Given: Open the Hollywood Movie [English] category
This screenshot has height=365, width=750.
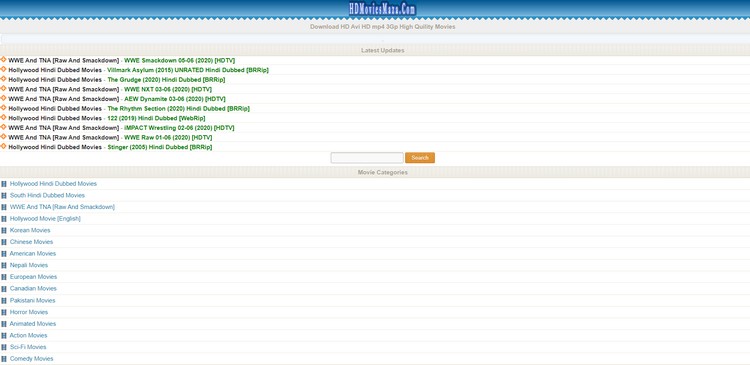Looking at the screenshot, I should [45, 219].
